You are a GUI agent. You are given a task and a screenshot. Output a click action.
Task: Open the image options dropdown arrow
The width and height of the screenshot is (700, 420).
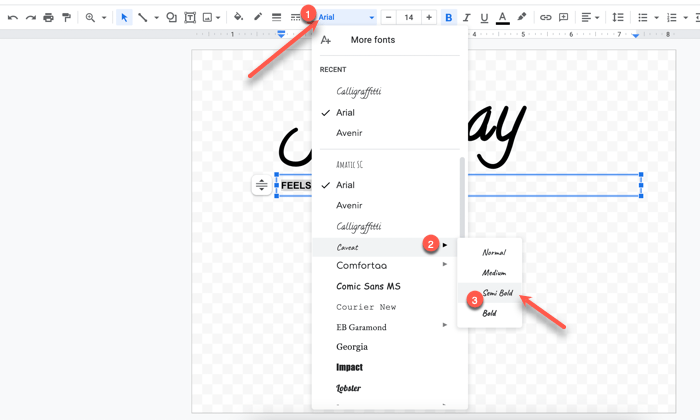click(218, 18)
